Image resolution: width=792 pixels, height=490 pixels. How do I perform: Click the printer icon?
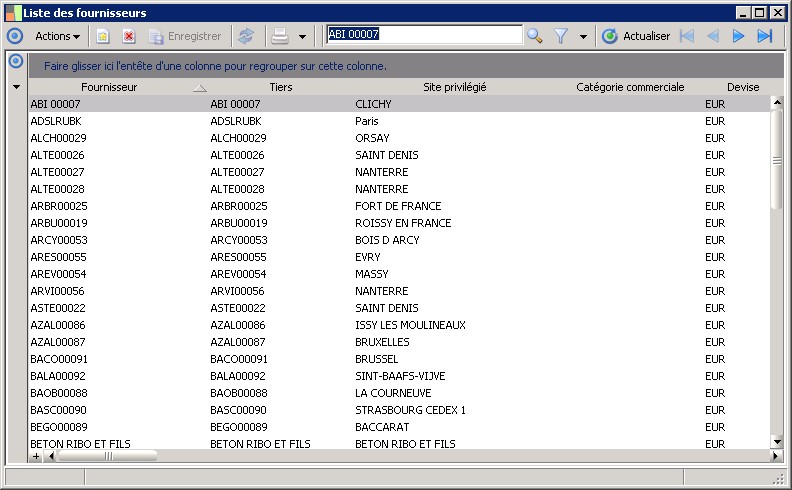pyautogui.click(x=280, y=36)
